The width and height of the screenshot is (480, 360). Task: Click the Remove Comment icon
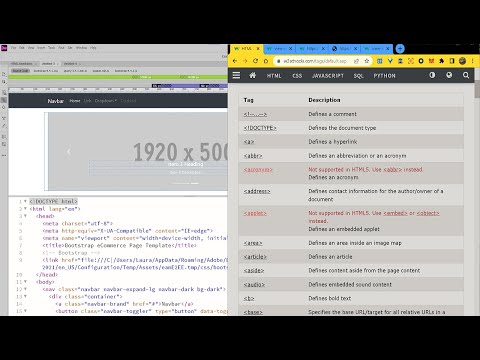[4, 144]
